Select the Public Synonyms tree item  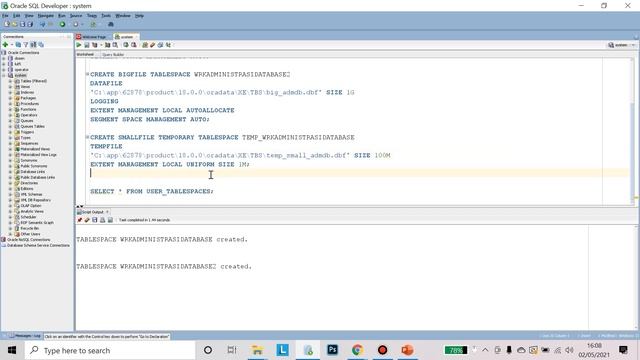tap(34, 166)
